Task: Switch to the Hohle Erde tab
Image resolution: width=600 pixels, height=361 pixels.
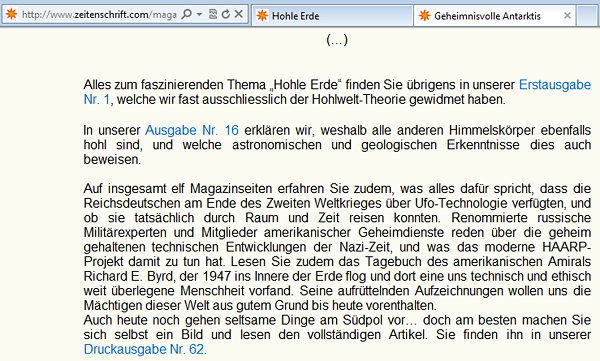Action: point(332,16)
